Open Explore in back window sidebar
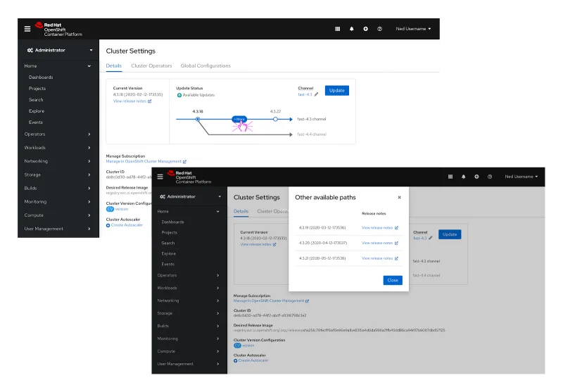 (37, 111)
